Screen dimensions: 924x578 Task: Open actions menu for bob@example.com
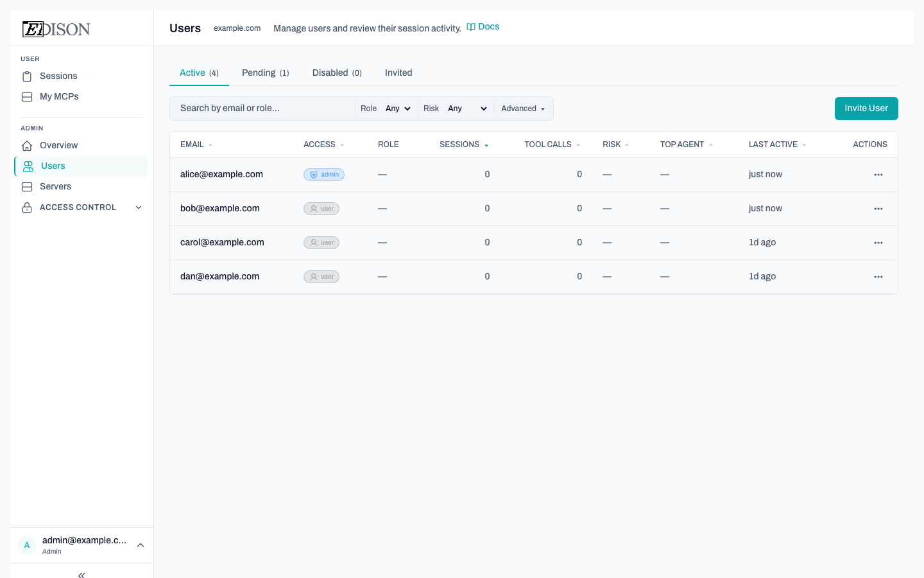tap(878, 209)
